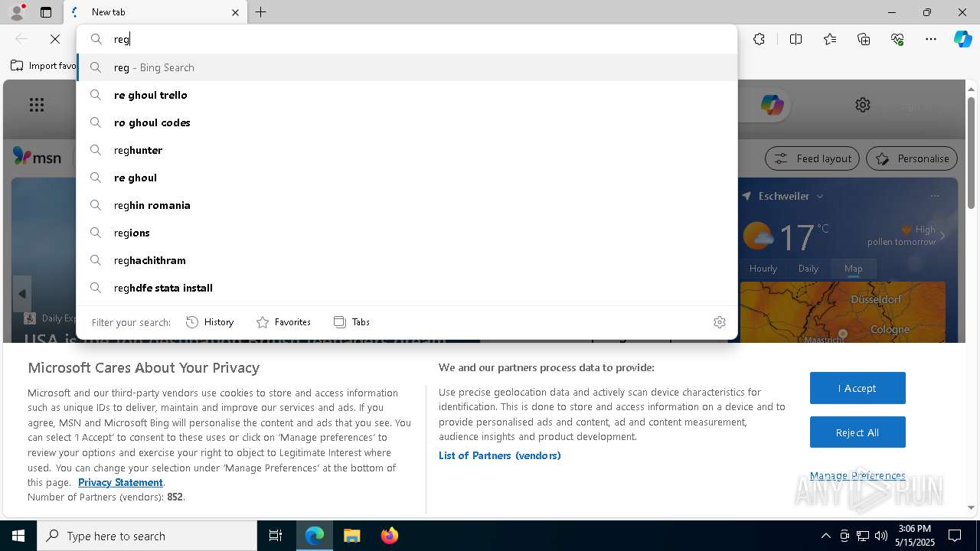Screen dimensions: 980x551
Task: Open MSN page settings gear
Action: tap(863, 105)
